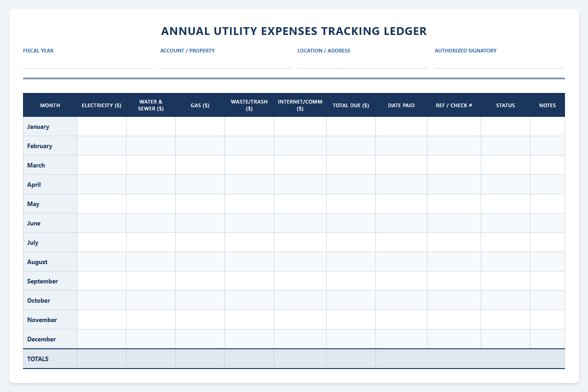Click March's Gas cell
The height and width of the screenshot is (392, 588).
200,165
